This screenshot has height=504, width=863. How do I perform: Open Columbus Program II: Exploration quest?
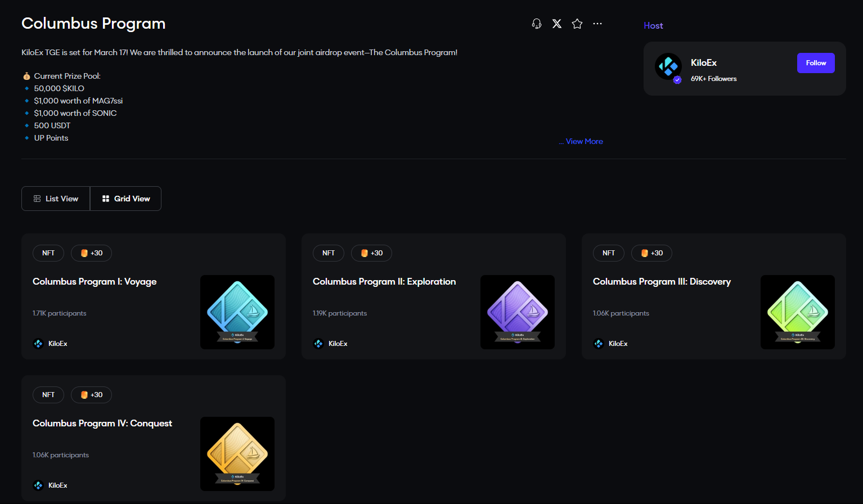coord(384,282)
